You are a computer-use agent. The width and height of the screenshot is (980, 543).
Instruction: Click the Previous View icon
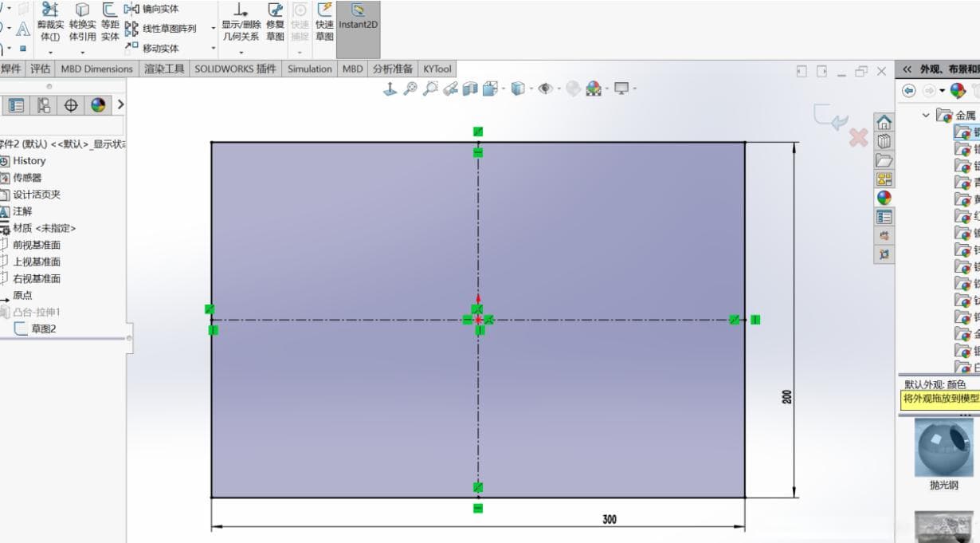450,89
